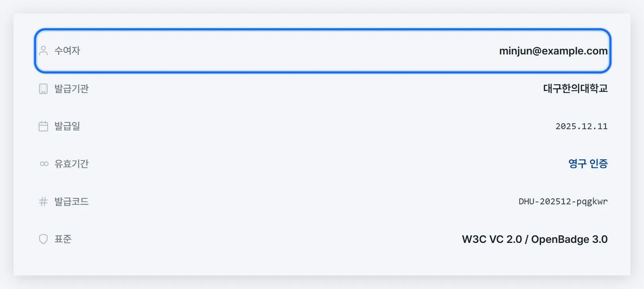Click the empty card area below the 표준 row
The image size is (644, 289).
pyautogui.click(x=322, y=264)
